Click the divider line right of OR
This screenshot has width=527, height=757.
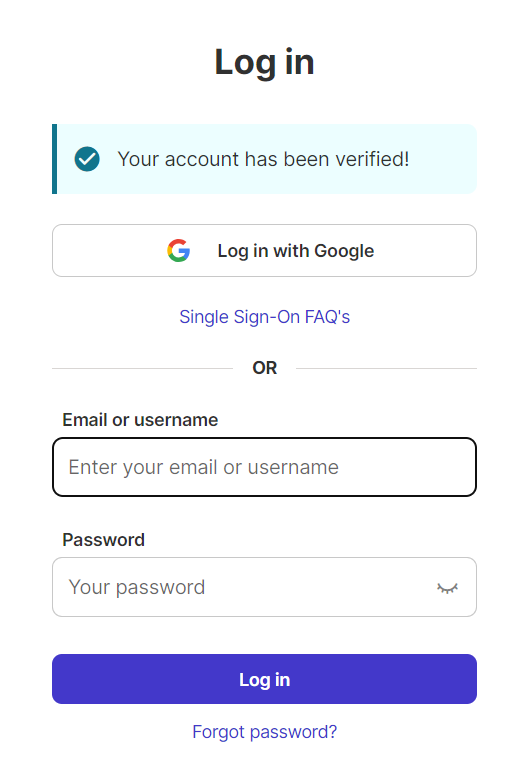386,368
